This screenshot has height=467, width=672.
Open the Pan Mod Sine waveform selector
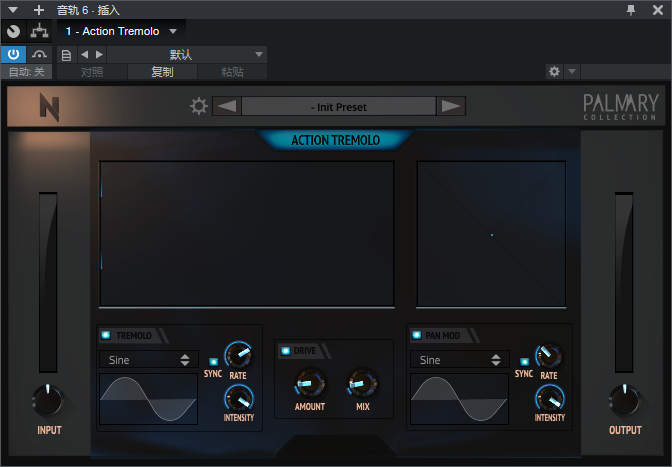[x=459, y=360]
